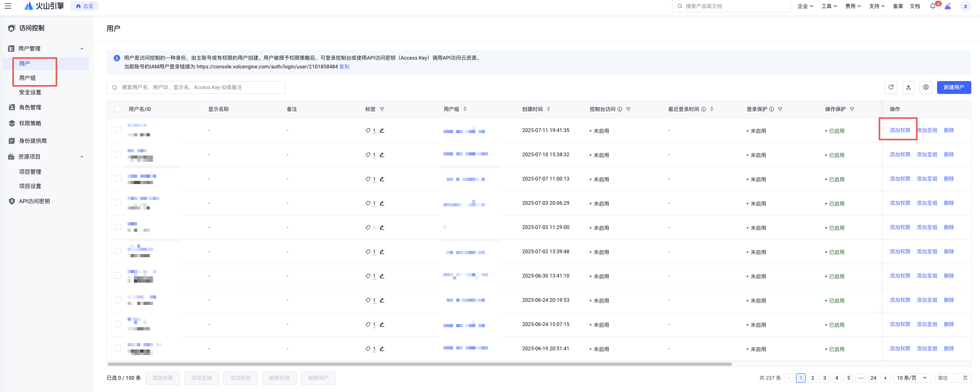Click the purple mountain icon in header
Screen dimensions: 980x392
(948, 6)
